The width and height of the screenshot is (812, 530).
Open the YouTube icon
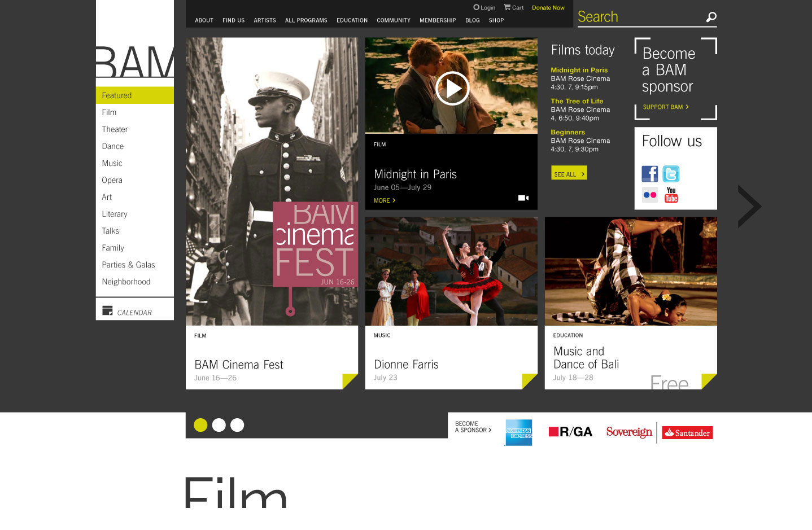coord(671,195)
